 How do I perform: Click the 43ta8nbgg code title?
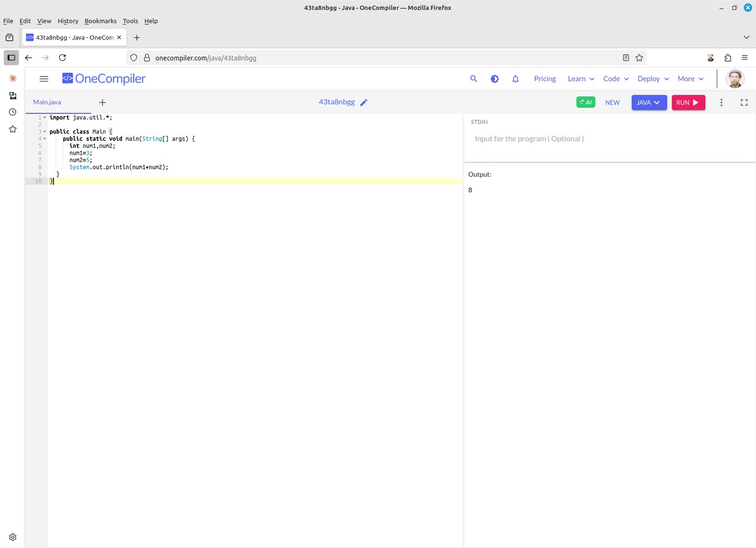(337, 102)
